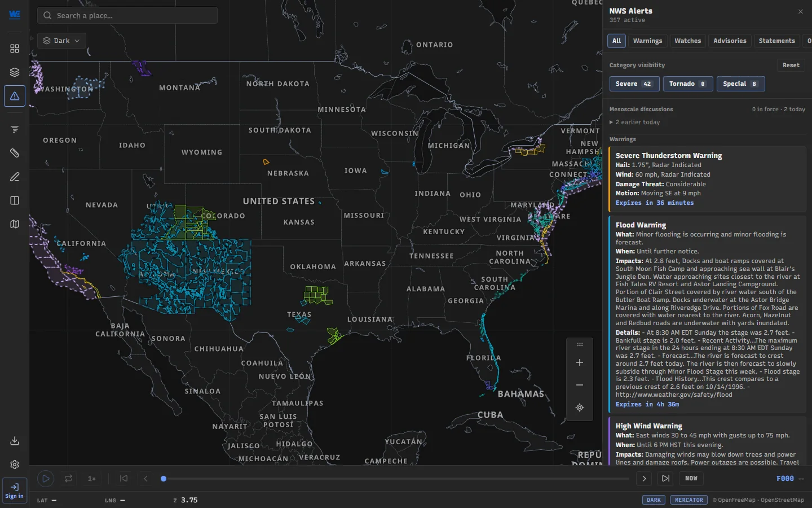
Task: Switch to the Advisories tab
Action: [x=730, y=41]
